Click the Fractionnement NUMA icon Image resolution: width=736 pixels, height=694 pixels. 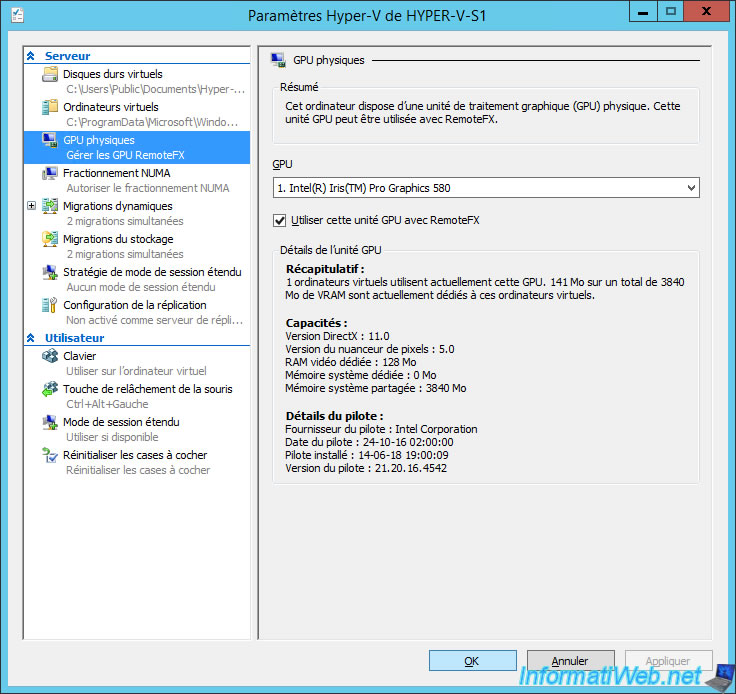tap(50, 173)
